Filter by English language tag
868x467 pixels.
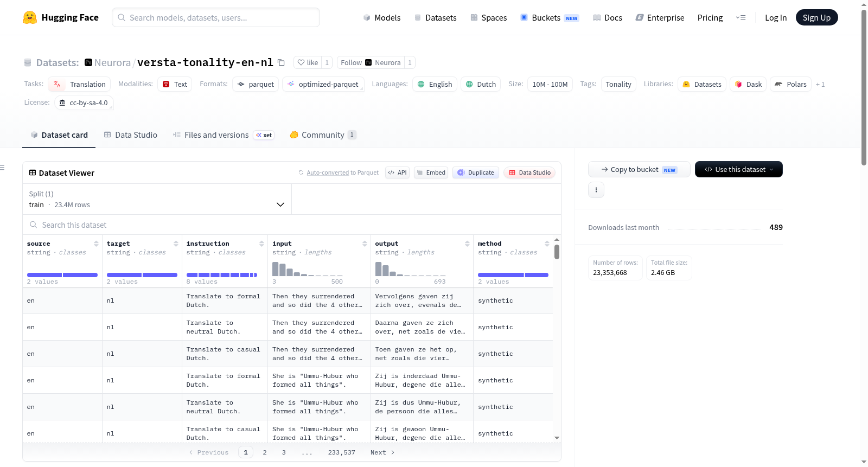435,84
